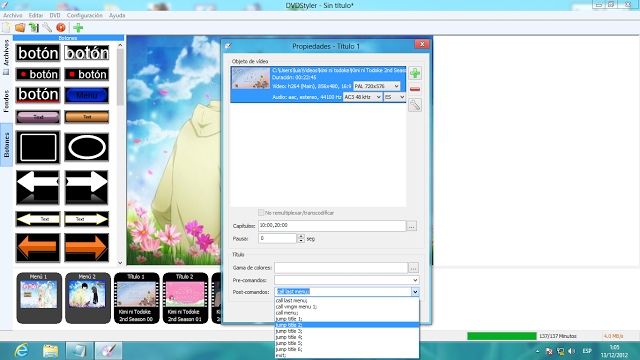Select the orange right arrow button
This screenshot has width=640, height=360.
click(x=87, y=247)
